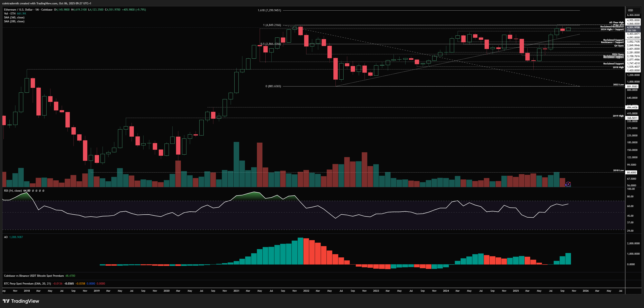Click the 2022 time axis label
Screen dimensions: 644x308
pyautogui.click(x=306, y=291)
